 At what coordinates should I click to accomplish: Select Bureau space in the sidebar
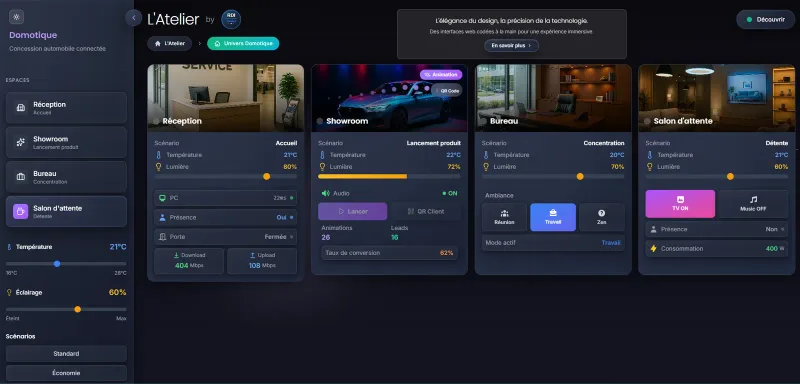(x=66, y=177)
